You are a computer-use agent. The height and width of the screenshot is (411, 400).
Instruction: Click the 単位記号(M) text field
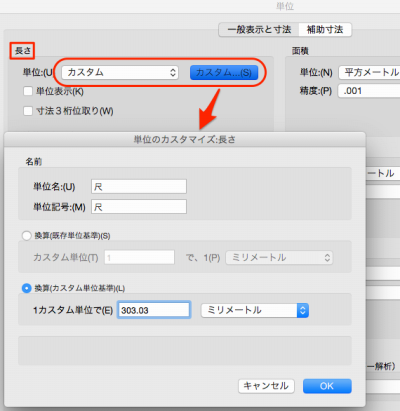click(x=139, y=207)
